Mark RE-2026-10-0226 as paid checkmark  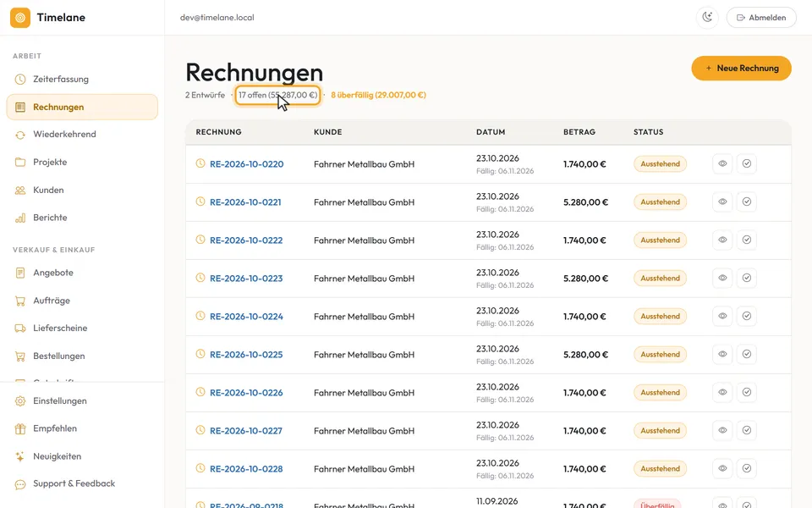(x=747, y=392)
